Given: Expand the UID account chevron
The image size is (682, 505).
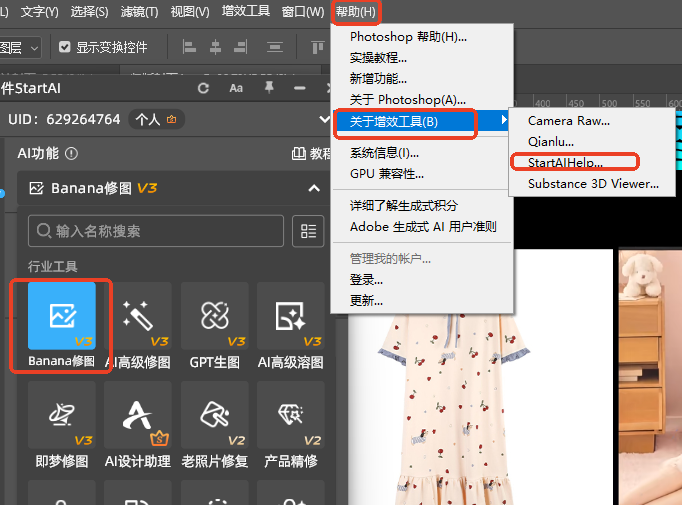Looking at the screenshot, I should pos(324,119).
